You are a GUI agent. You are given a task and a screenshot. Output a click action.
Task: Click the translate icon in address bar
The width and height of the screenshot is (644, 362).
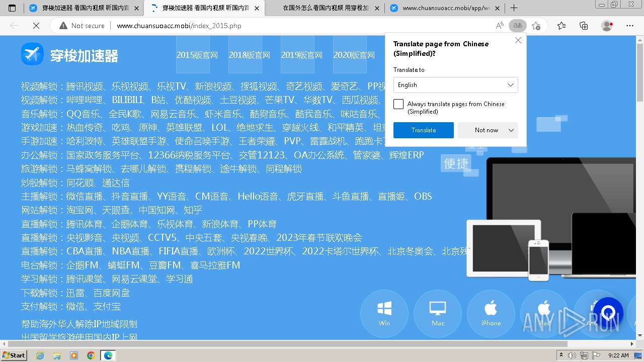[517, 26]
